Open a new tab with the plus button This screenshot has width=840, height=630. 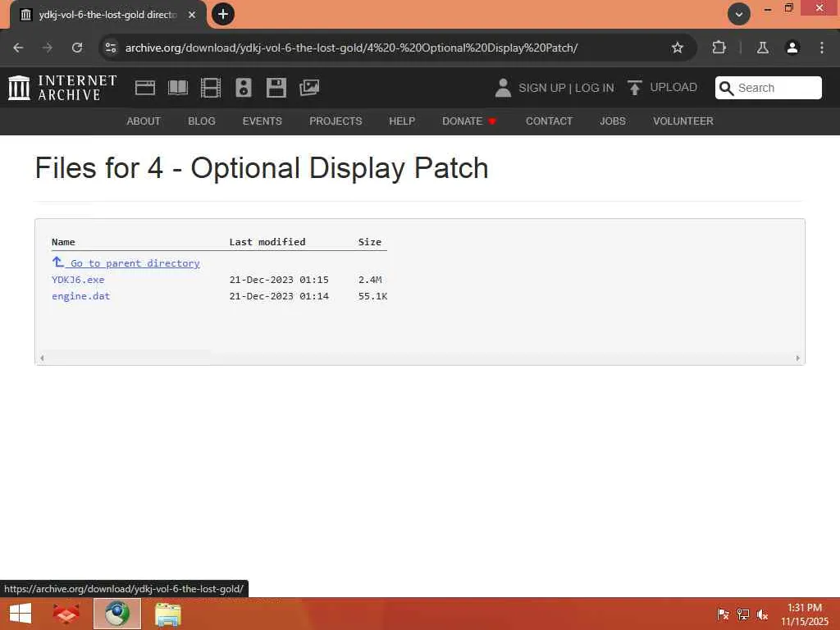click(223, 14)
